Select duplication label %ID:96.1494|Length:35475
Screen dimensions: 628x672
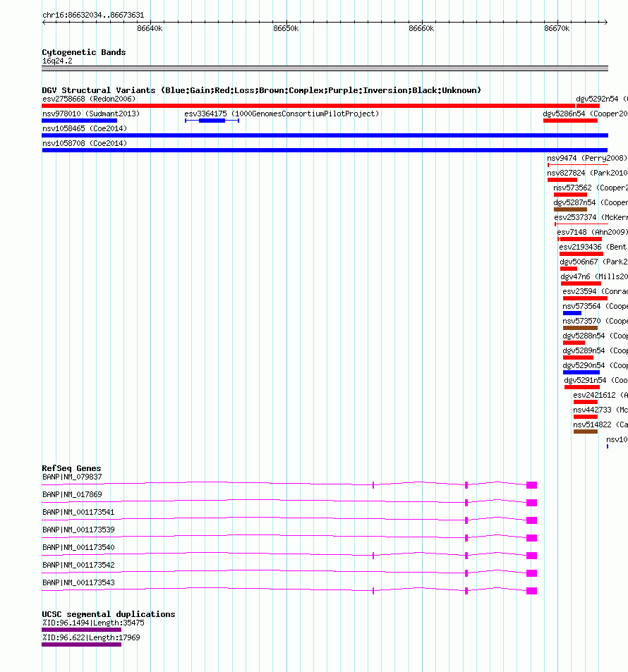pyautogui.click(x=93, y=623)
